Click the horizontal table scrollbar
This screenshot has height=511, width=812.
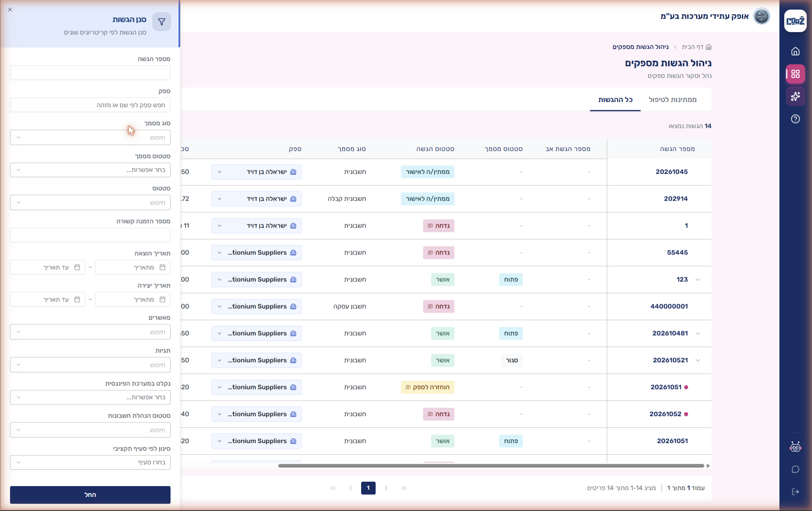point(491,466)
